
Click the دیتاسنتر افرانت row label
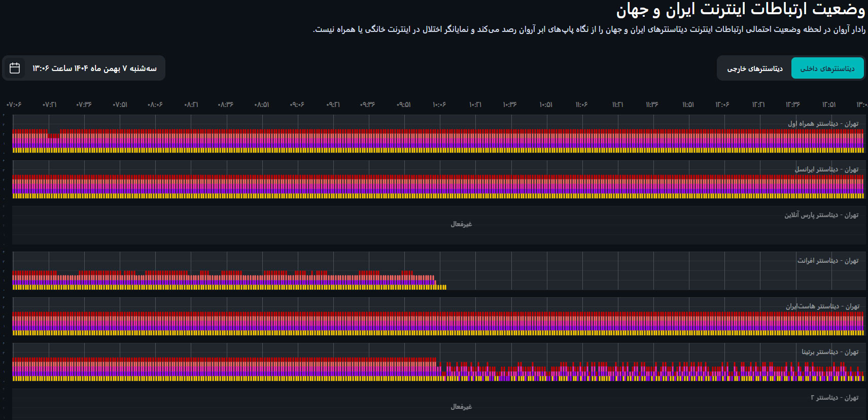coord(828,261)
